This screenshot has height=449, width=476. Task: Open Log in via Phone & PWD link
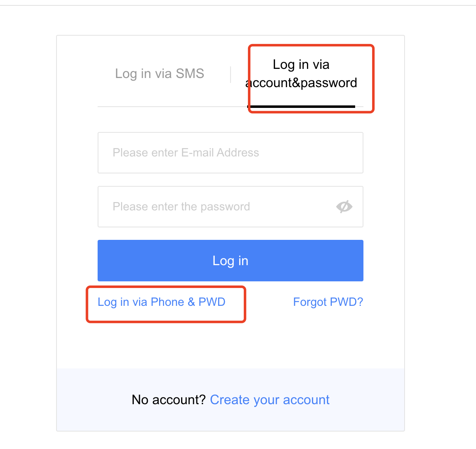pyautogui.click(x=161, y=302)
